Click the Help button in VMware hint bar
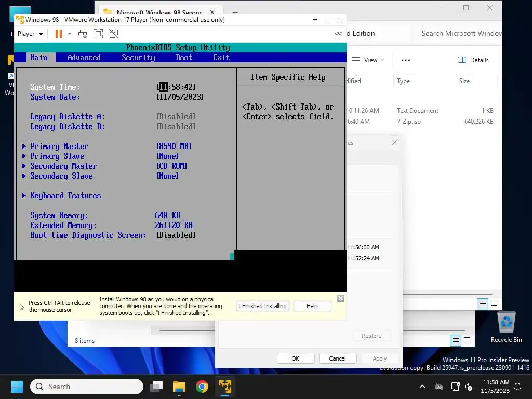 click(x=312, y=306)
